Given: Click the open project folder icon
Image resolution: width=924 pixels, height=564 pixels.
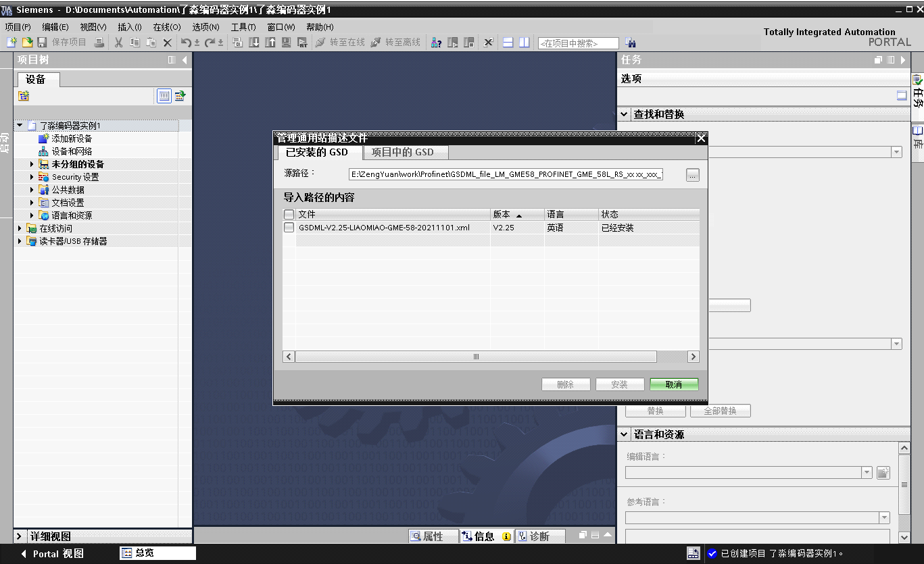Looking at the screenshot, I should [x=28, y=43].
